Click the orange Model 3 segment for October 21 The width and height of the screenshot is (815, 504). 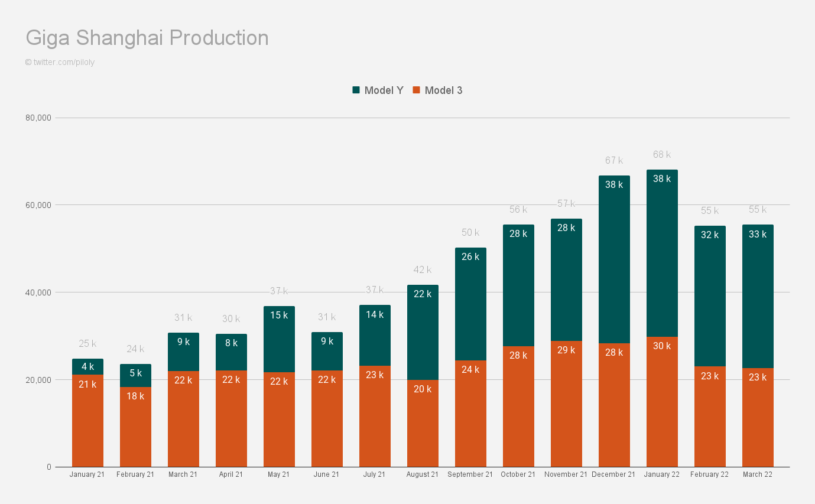coord(518,407)
